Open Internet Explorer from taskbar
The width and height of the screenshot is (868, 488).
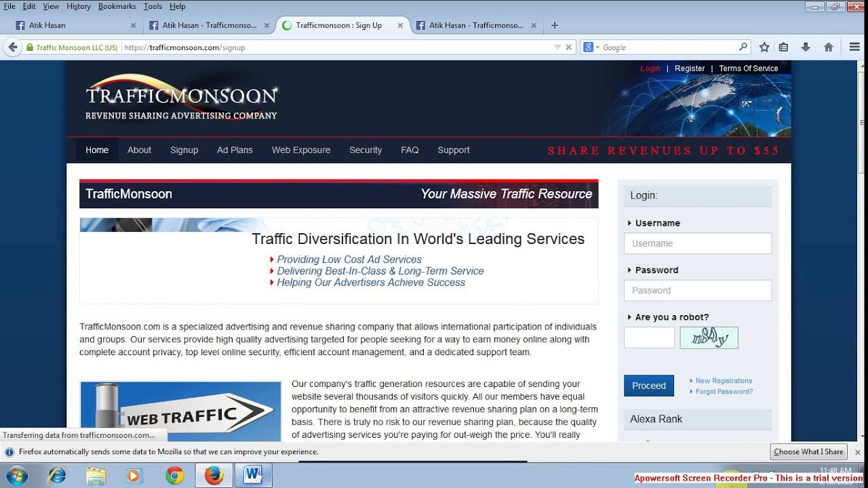(57, 476)
